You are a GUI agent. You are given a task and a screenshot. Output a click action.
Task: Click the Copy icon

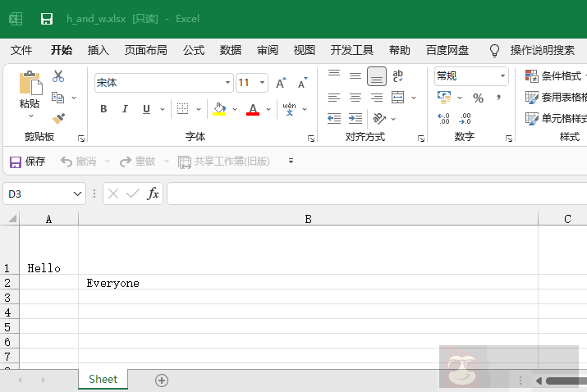[x=58, y=98]
